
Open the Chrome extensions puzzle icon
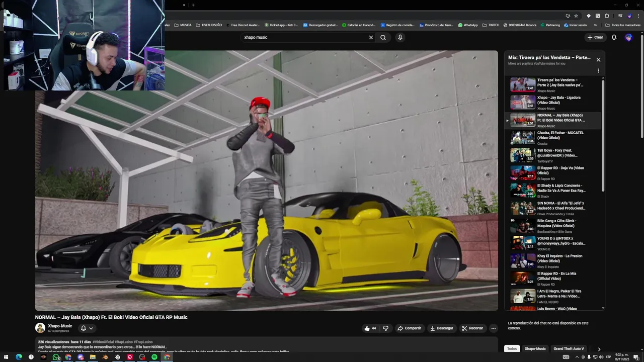coord(607,16)
